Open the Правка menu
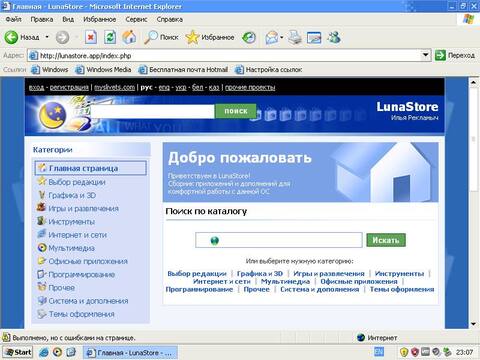The height and width of the screenshot is (360, 480). [42, 19]
